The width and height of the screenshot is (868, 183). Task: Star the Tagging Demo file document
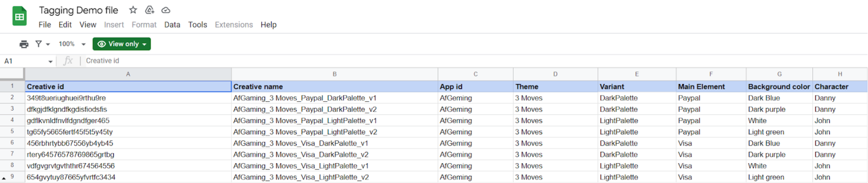pos(133,10)
